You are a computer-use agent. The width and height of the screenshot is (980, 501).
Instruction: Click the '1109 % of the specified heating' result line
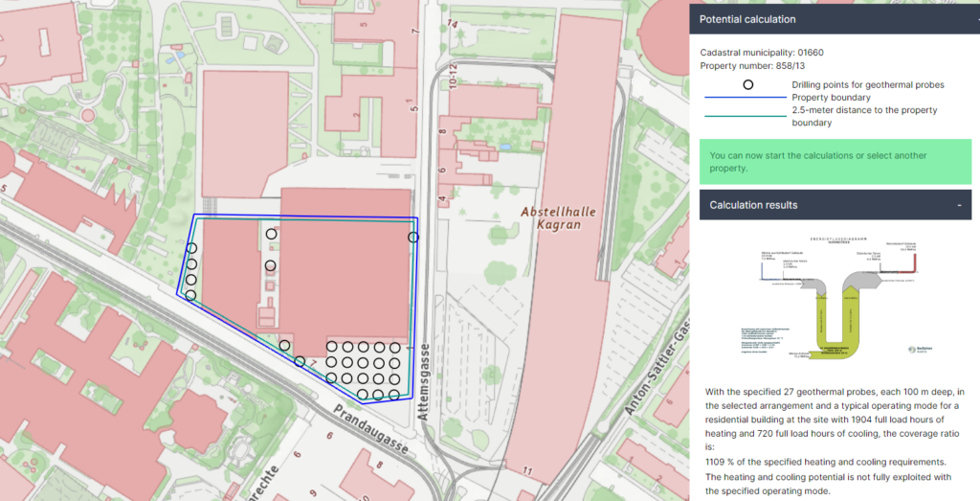825,462
